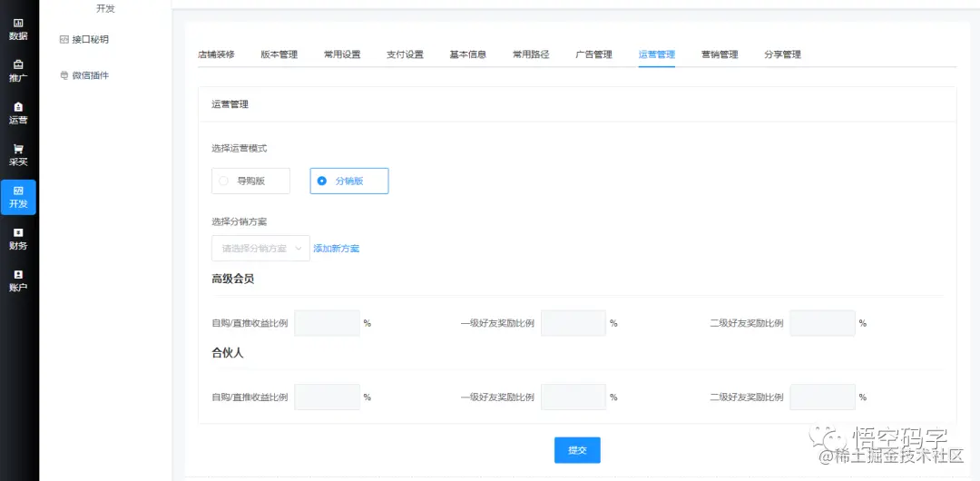The width and height of the screenshot is (980, 481).
Task: Click the 选择分销方案 label
Action: click(240, 221)
